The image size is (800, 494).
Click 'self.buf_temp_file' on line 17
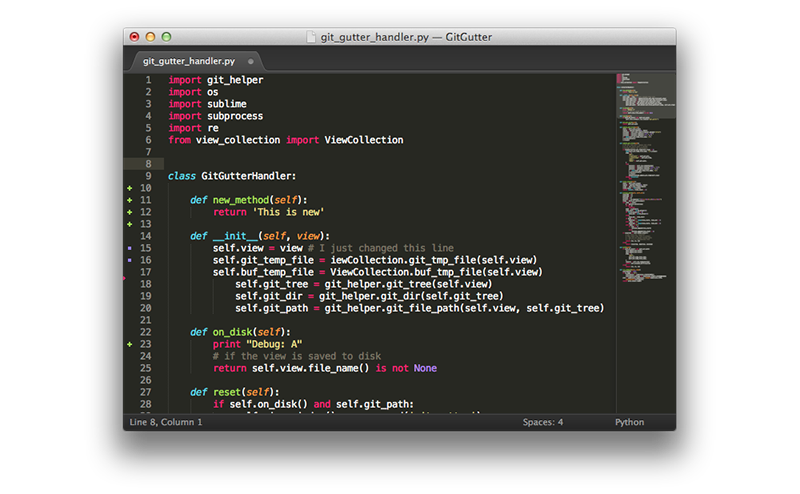263,272
